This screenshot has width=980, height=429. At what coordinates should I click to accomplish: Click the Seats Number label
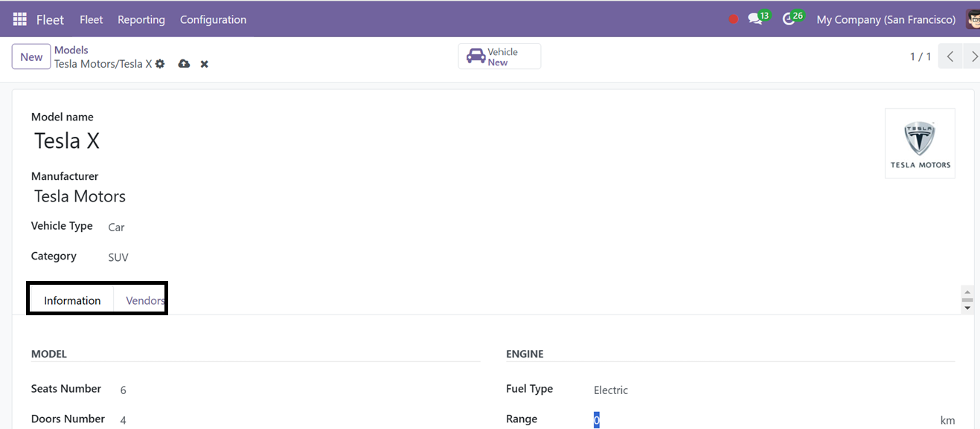(x=66, y=389)
